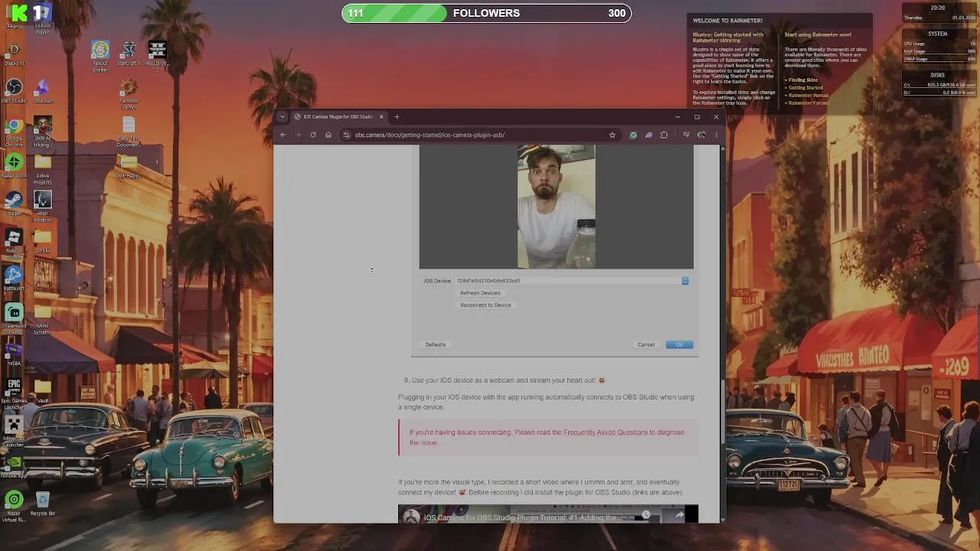980x551 pixels.
Task: Open the Active Projects folder
Action: pyautogui.click(x=43, y=169)
